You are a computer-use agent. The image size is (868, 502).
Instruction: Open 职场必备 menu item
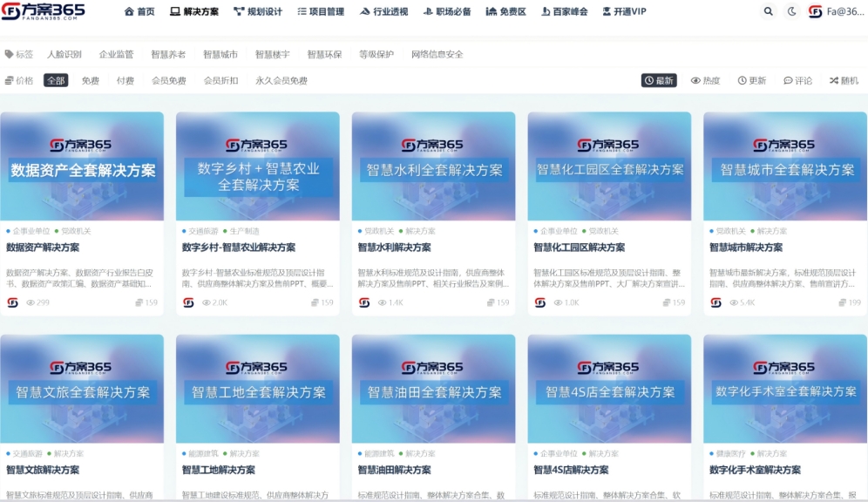[447, 11]
